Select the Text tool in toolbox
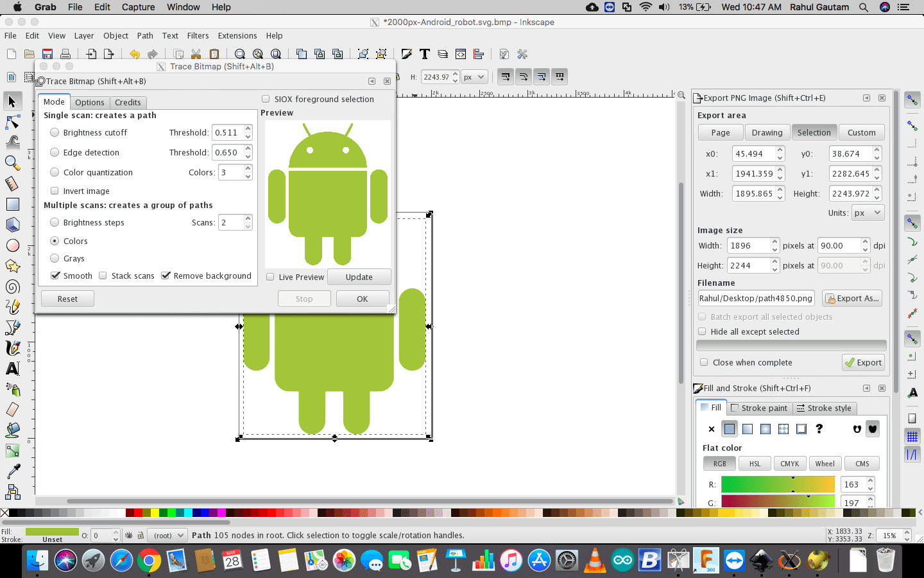This screenshot has height=578, width=924. coord(12,369)
